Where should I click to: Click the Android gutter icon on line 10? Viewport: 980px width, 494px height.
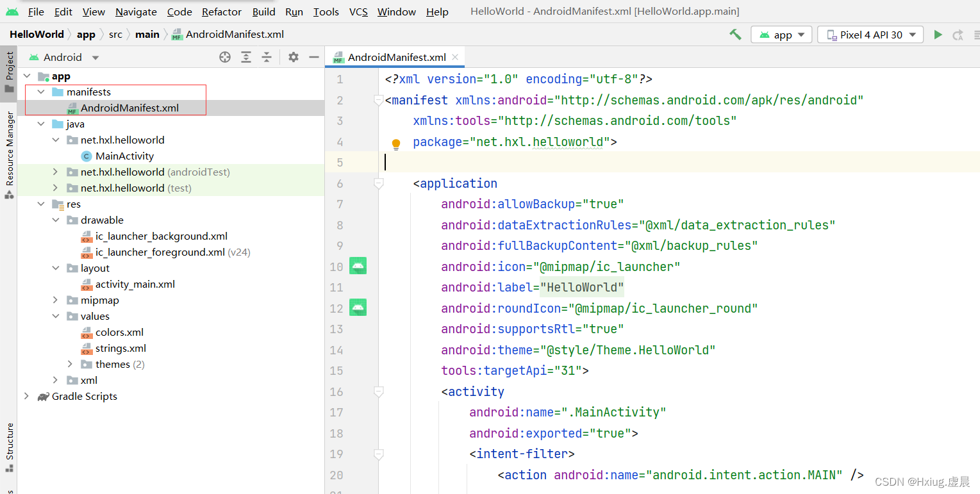pos(358,267)
